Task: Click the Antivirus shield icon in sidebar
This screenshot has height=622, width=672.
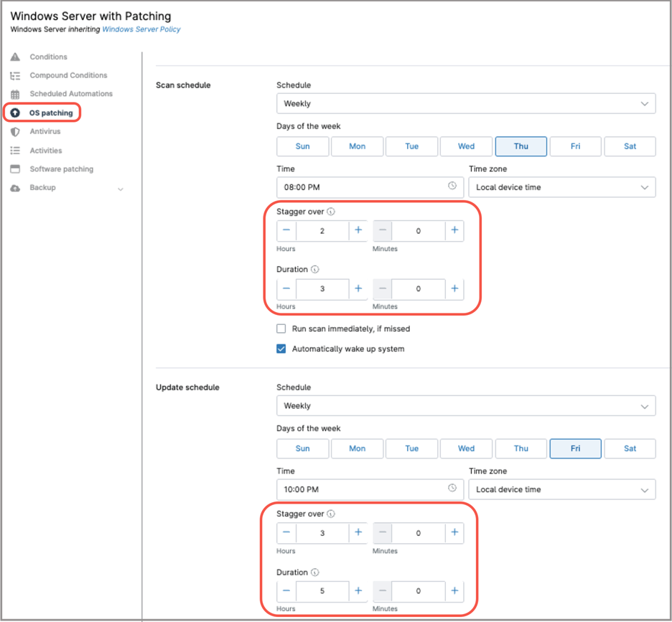Action: coord(15,132)
